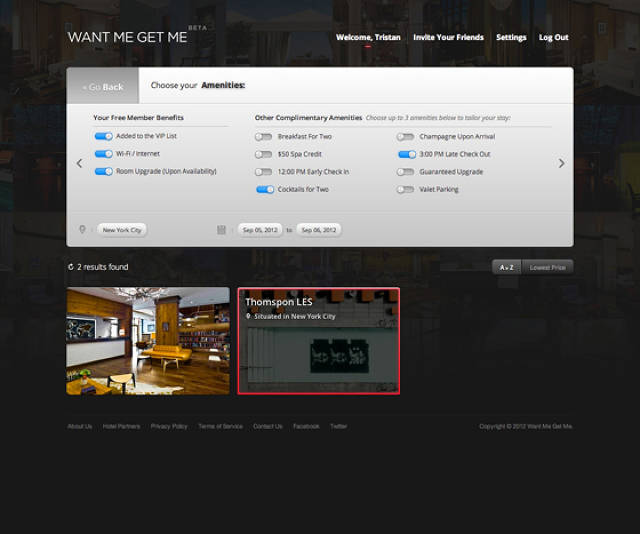Screen dimensions: 640x534
Task: Open the Thompson LES hotel card
Action: point(319,341)
